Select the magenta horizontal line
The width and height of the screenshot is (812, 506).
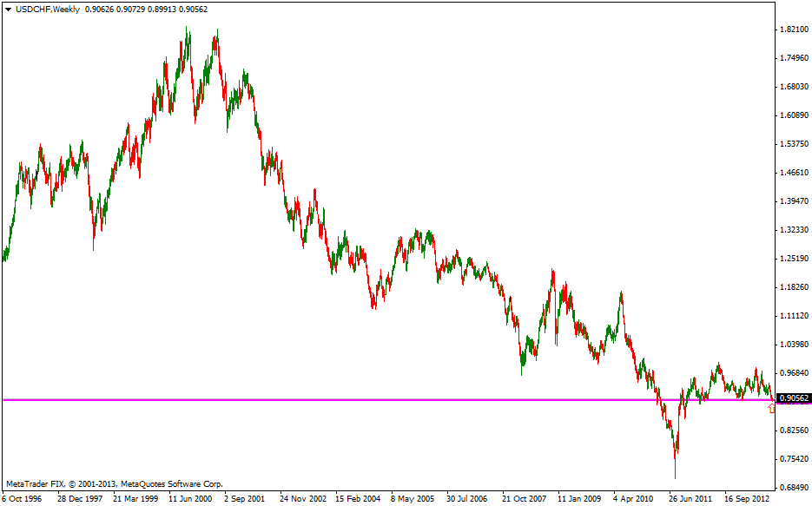347,400
